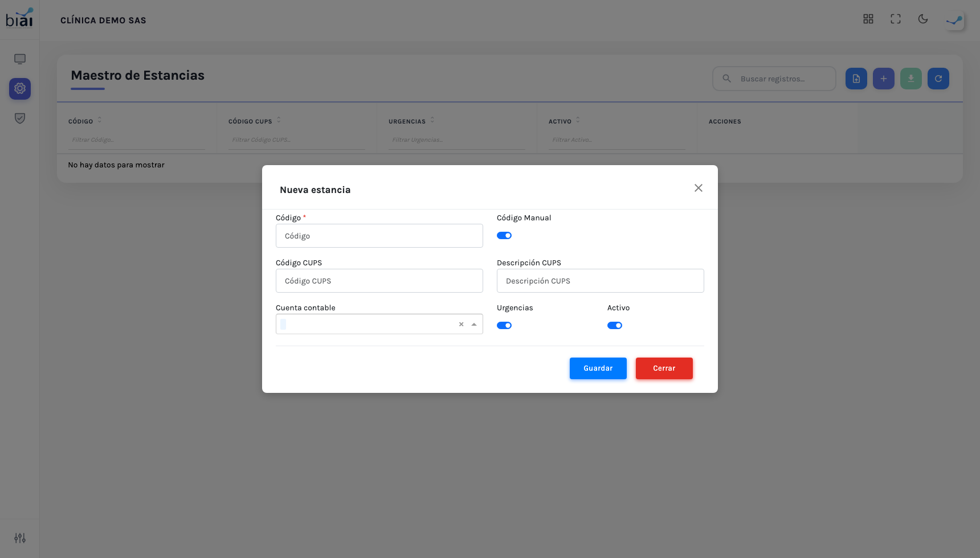Viewport: 980px width, 558px height.
Task: Click the Filtrar Código filter field
Action: coord(137,140)
